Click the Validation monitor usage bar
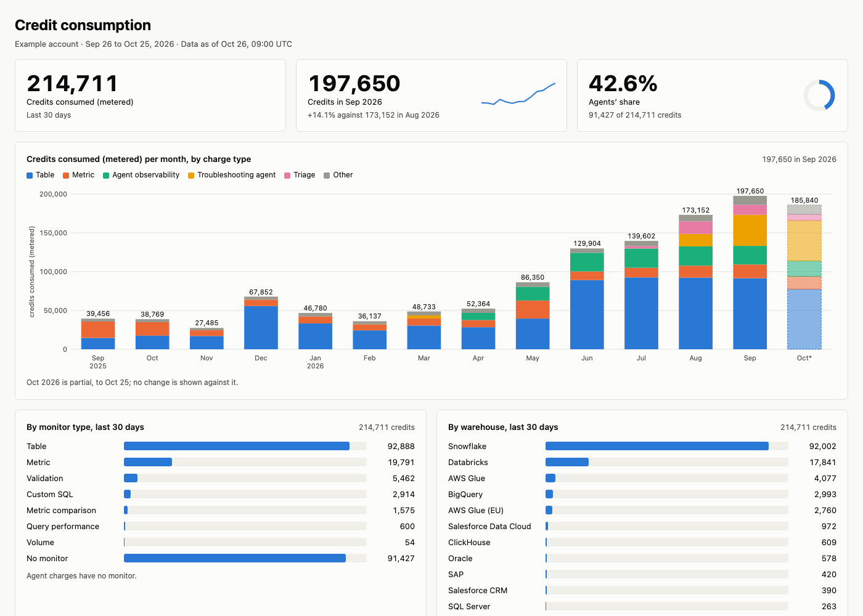The image size is (863, 616). point(131,478)
